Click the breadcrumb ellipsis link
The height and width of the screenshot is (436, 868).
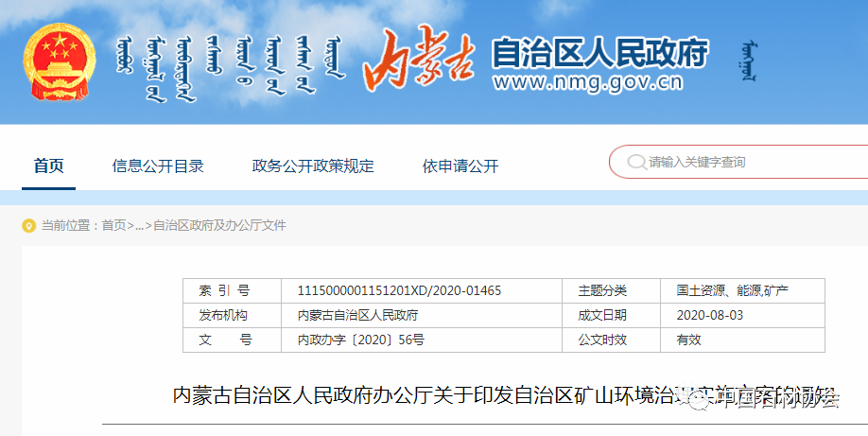(140, 225)
